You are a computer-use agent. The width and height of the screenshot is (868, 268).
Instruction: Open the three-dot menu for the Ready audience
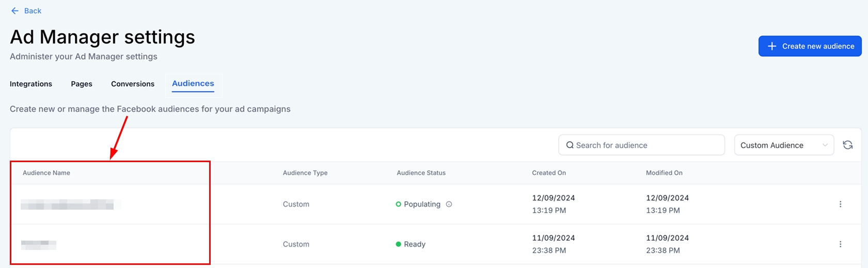[x=840, y=244]
